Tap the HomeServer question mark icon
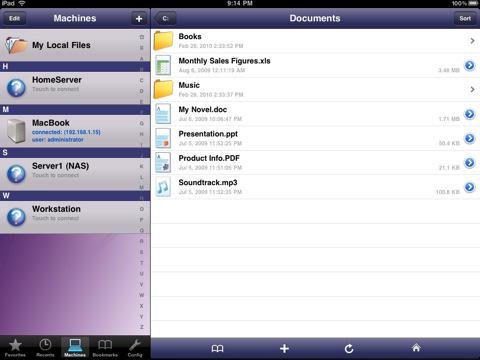 [x=16, y=88]
